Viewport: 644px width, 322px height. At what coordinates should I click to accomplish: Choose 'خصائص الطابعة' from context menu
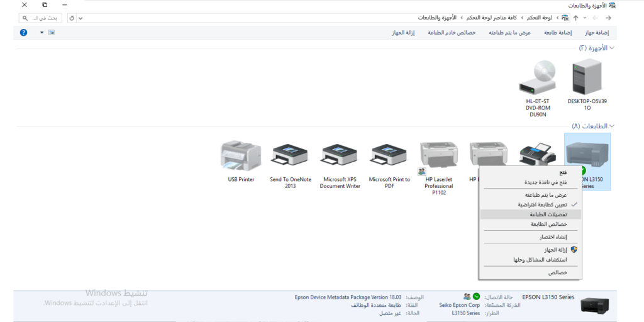(x=548, y=224)
